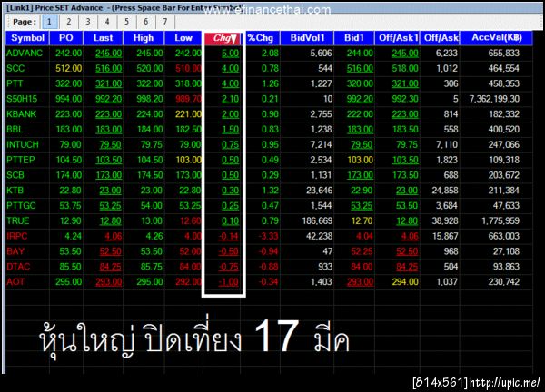The image size is (545, 392).
Task: Click the BidVol1 column header
Action: pos(307,38)
